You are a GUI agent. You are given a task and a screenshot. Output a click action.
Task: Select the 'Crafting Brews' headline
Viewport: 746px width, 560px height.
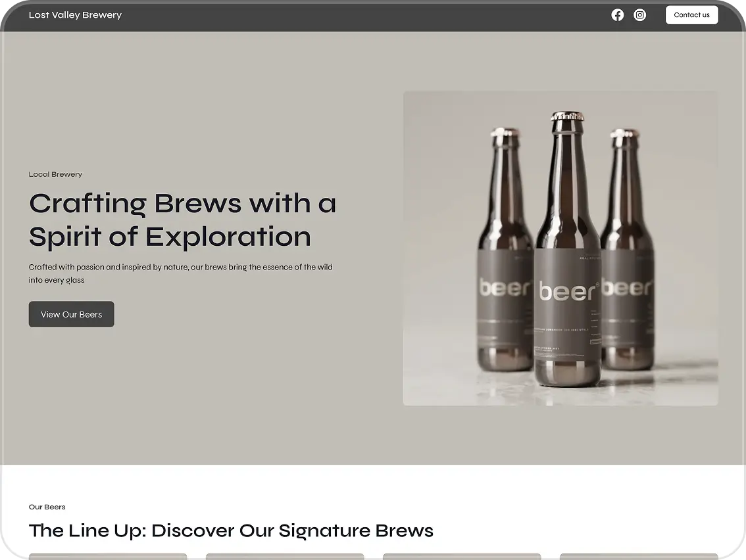point(182,219)
